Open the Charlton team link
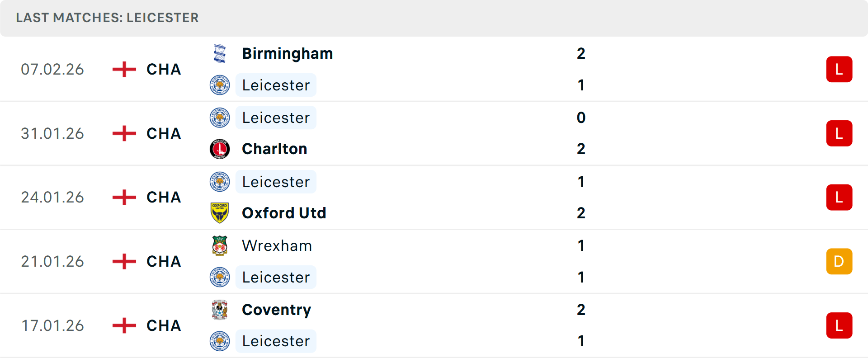This screenshot has height=358, width=868. coord(274,149)
